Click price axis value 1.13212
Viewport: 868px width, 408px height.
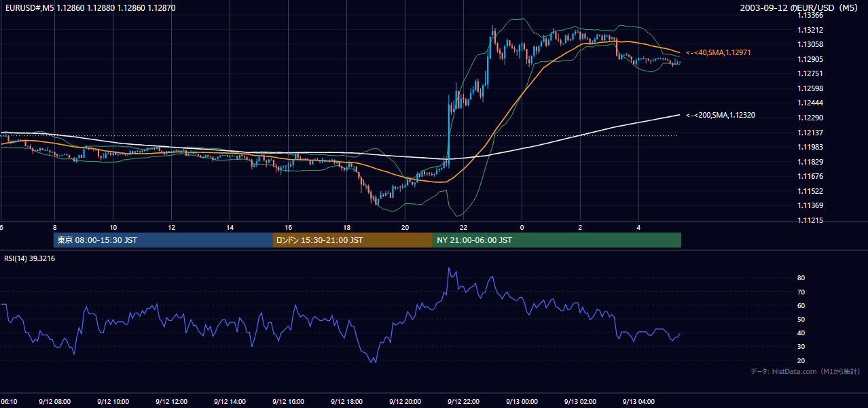click(x=811, y=30)
